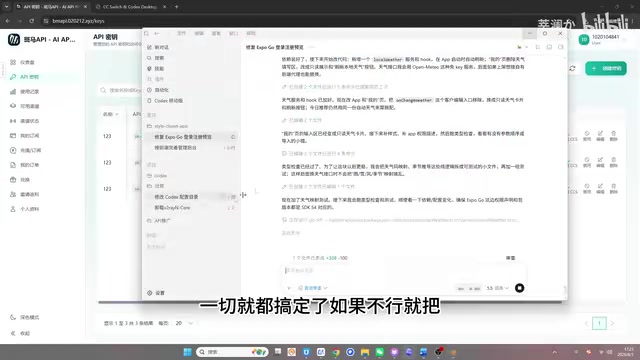Focus the Codex message input field

tap(404, 270)
